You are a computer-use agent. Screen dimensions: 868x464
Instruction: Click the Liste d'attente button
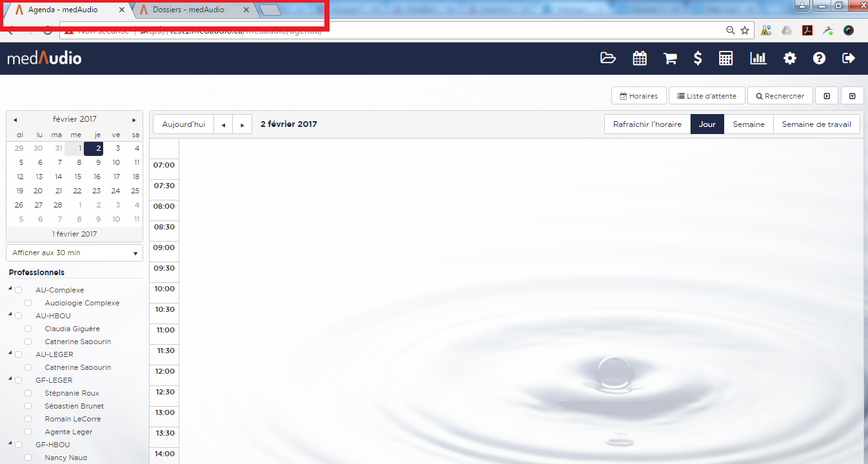point(707,96)
